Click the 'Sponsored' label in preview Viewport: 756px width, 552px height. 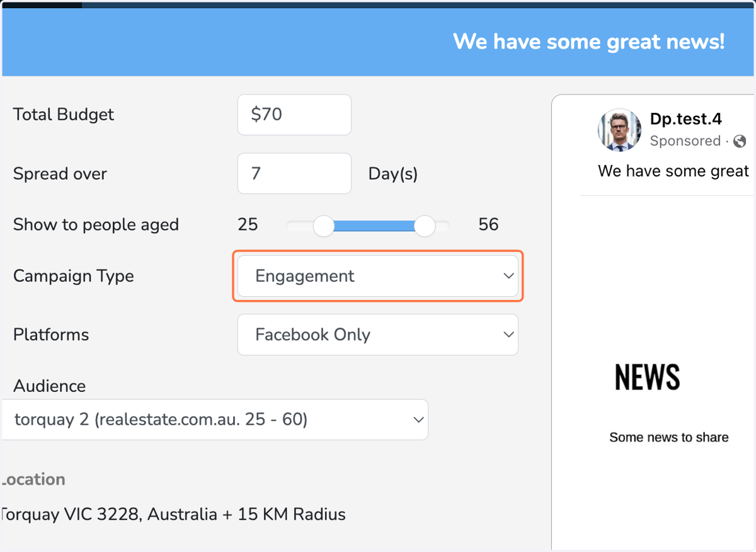click(x=685, y=141)
